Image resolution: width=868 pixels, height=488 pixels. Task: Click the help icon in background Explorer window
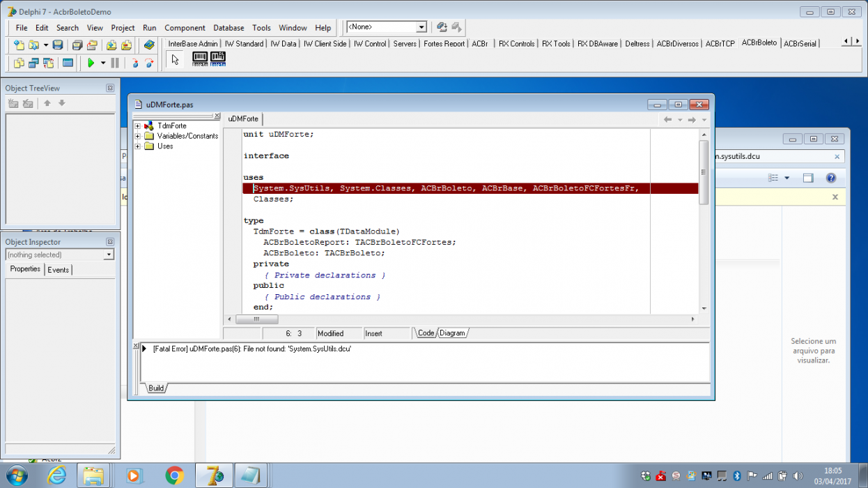[830, 178]
